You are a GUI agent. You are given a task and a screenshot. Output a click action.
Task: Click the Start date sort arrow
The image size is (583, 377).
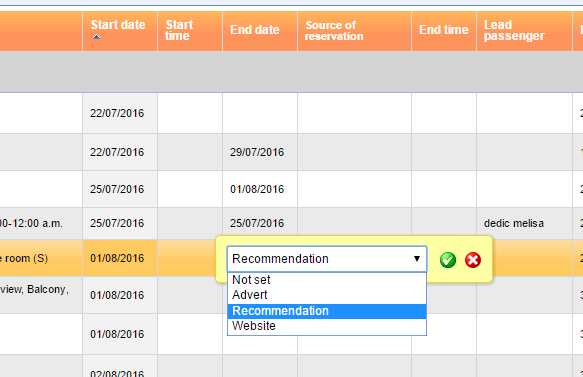click(x=96, y=36)
